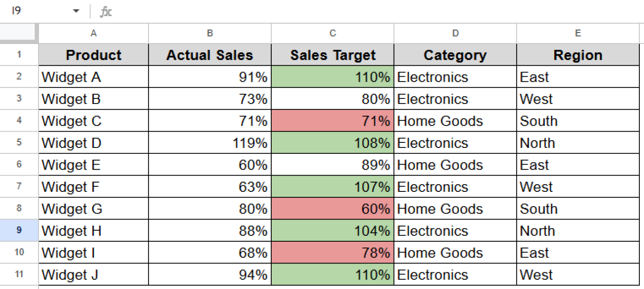Click the red 60% target for Widget G
Image resolution: width=644 pixels, height=289 pixels.
[x=332, y=209]
